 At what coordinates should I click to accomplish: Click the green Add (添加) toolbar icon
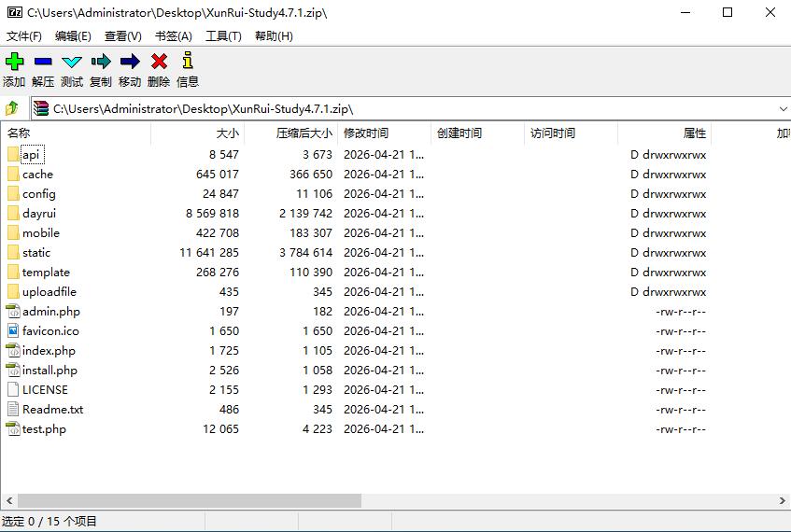[x=14, y=62]
